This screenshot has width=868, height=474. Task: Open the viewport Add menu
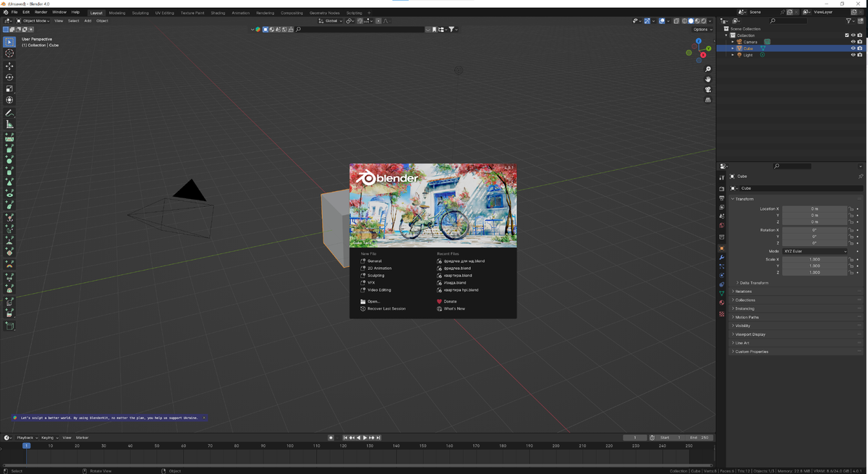88,21
